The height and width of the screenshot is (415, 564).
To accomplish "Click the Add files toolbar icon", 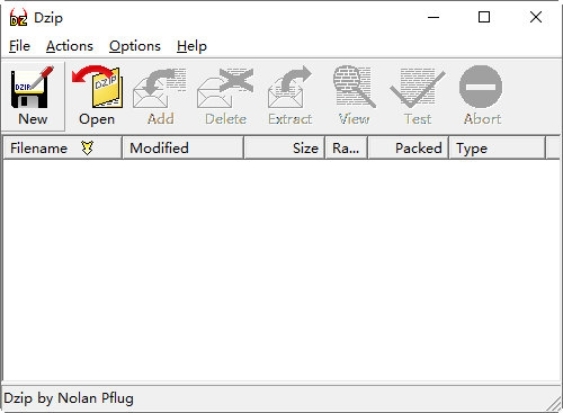I will pyautogui.click(x=160, y=88).
